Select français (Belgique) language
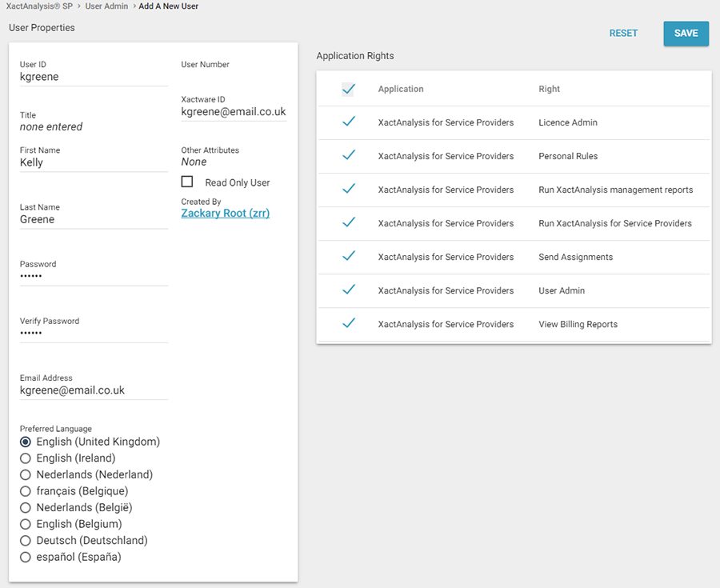Screen dimensions: 720x588 pyautogui.click(x=26, y=491)
